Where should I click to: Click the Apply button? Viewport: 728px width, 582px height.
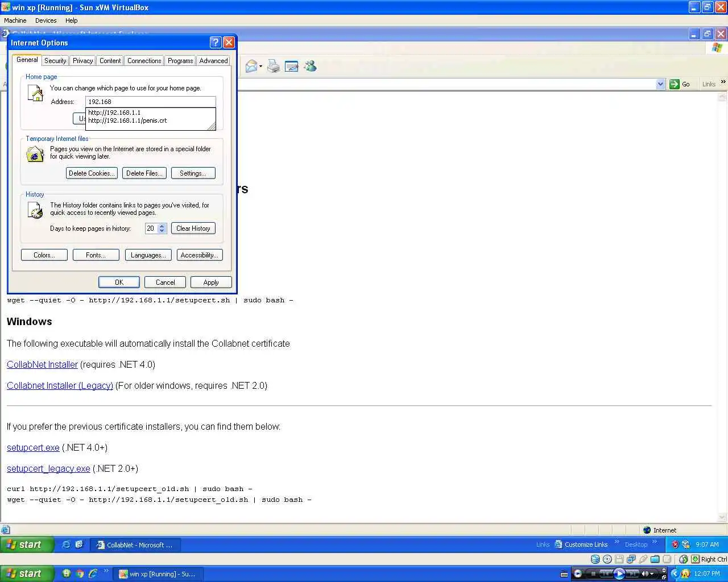pos(210,282)
